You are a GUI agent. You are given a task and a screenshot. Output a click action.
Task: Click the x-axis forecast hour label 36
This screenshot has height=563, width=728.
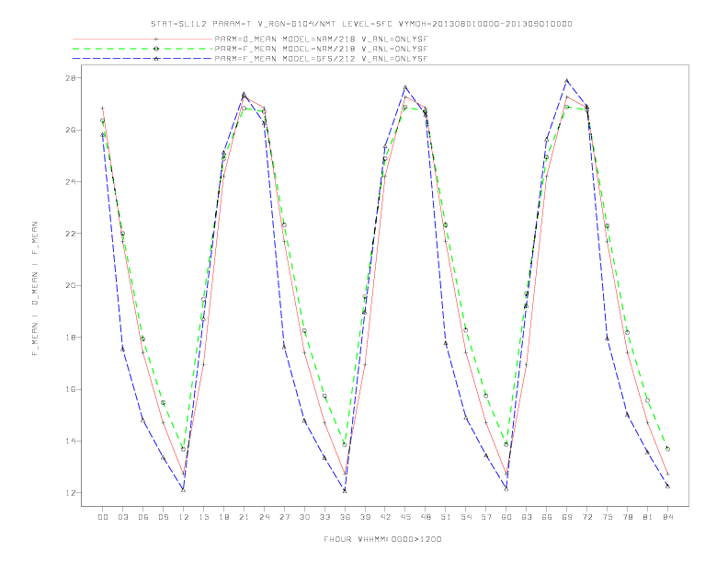[345, 517]
